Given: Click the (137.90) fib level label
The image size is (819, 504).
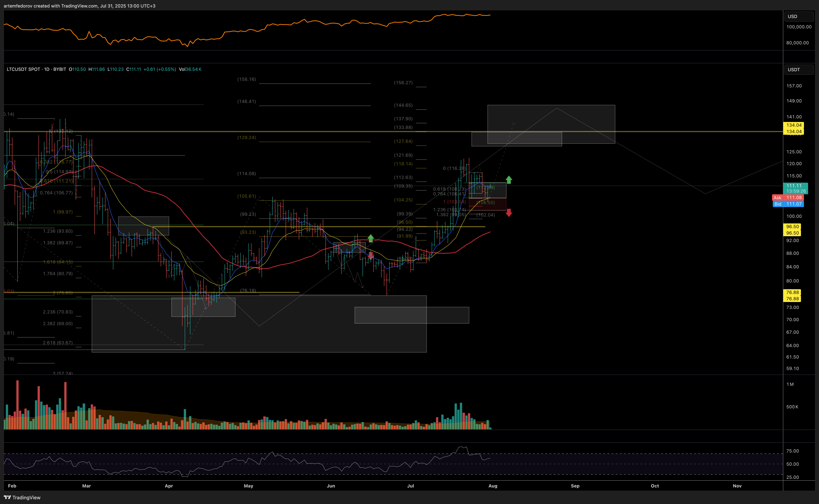Looking at the screenshot, I should pyautogui.click(x=403, y=119).
